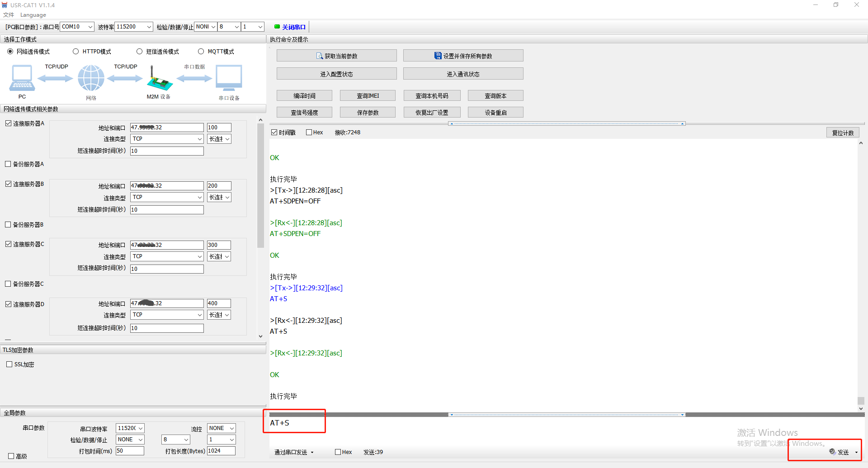
Task: Expand the baud rate 115200 dropdown
Action: coord(134,27)
